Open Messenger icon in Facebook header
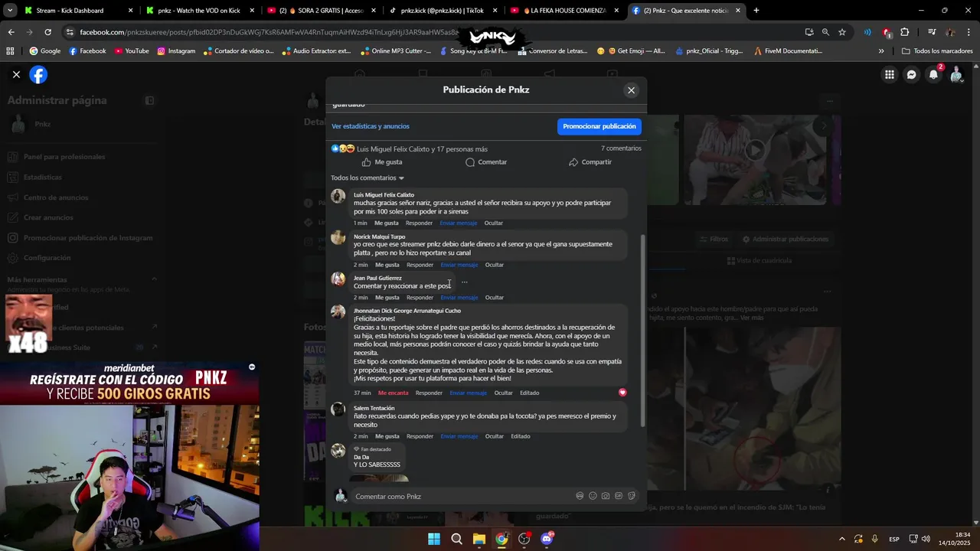Viewport: 980px width, 551px height. click(x=911, y=74)
